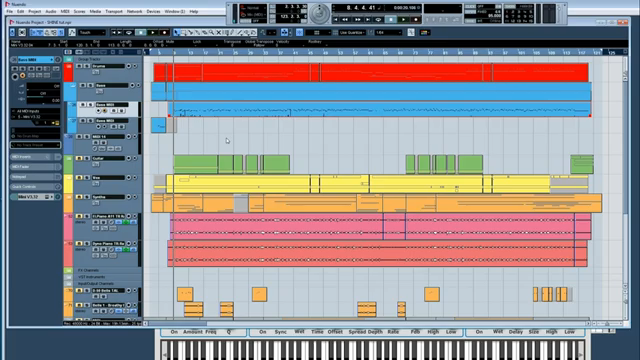640x360 pixels.
Task: Toggle Cycle loop in project toolbar
Action: coord(129,33)
